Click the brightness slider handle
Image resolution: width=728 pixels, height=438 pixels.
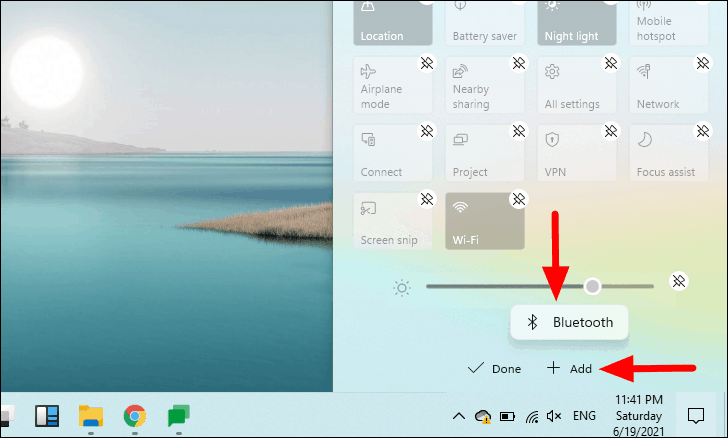pyautogui.click(x=592, y=286)
